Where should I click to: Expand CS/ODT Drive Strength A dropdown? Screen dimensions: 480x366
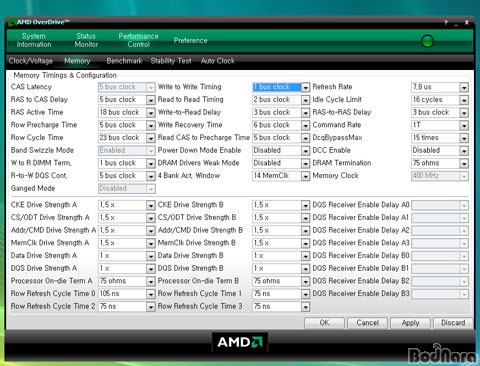point(151,218)
